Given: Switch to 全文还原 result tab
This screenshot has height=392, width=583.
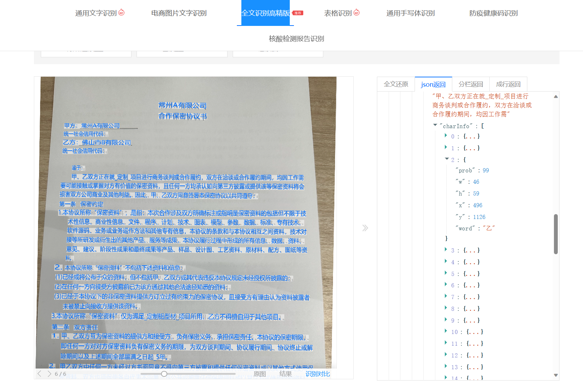Looking at the screenshot, I should click(396, 84).
